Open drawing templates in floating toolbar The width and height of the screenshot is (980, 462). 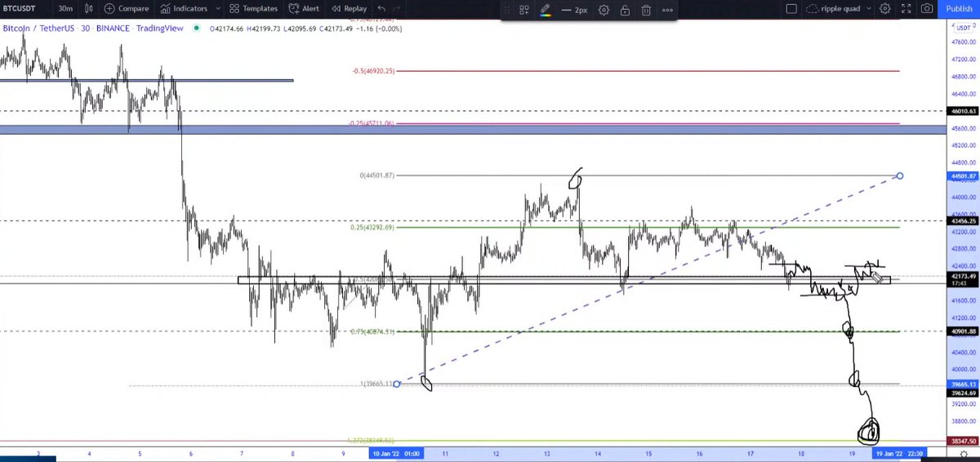point(524,11)
